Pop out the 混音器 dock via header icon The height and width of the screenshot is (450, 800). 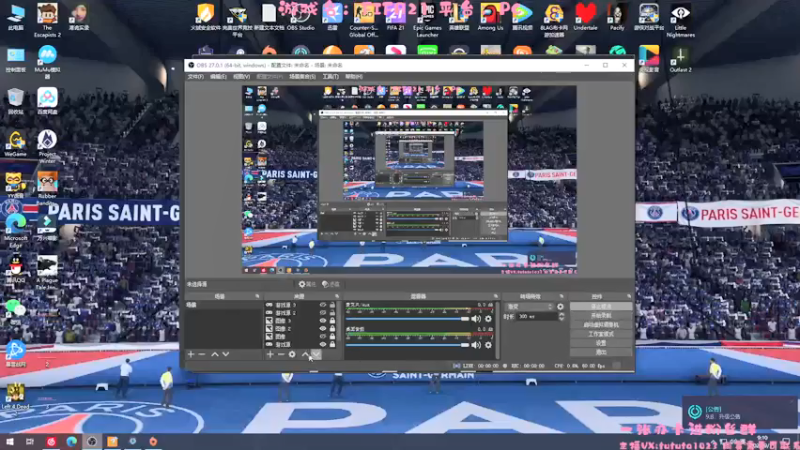coord(495,296)
